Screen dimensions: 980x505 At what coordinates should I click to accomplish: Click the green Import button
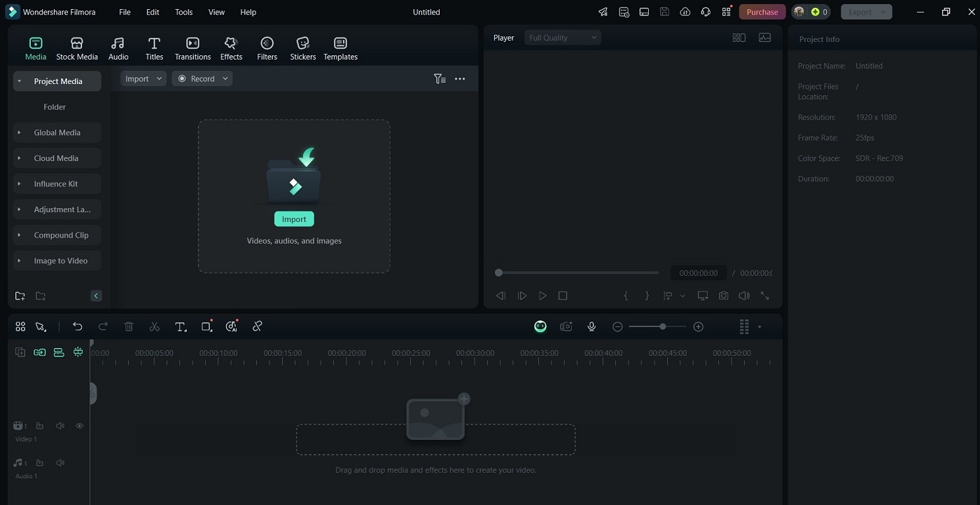pyautogui.click(x=294, y=219)
